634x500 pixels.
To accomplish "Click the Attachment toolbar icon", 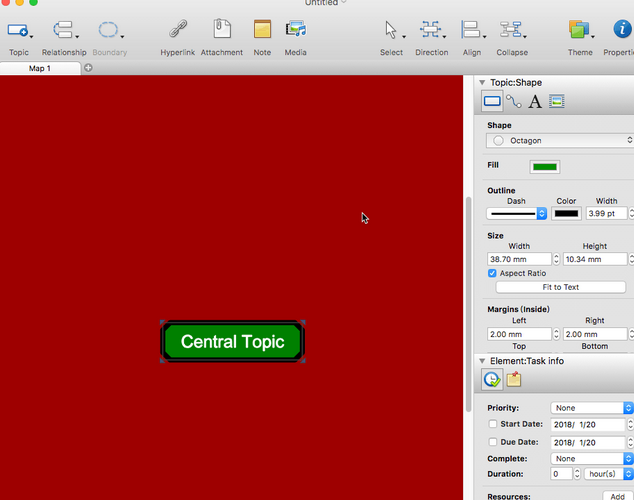I will (222, 29).
